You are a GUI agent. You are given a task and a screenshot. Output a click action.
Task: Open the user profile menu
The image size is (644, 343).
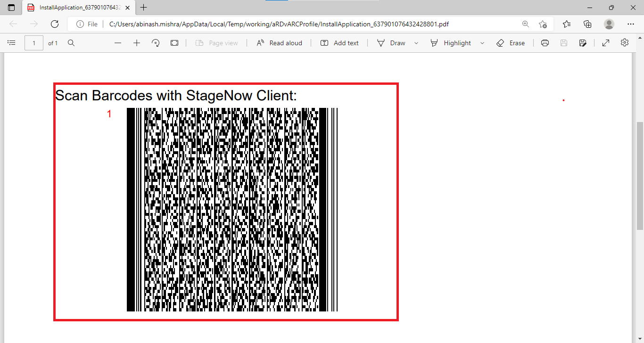click(x=609, y=24)
